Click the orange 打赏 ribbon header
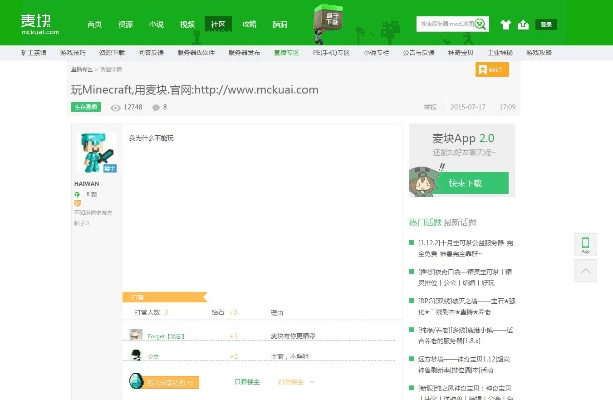Image resolution: width=613 pixels, height=400 pixels. pos(164,297)
